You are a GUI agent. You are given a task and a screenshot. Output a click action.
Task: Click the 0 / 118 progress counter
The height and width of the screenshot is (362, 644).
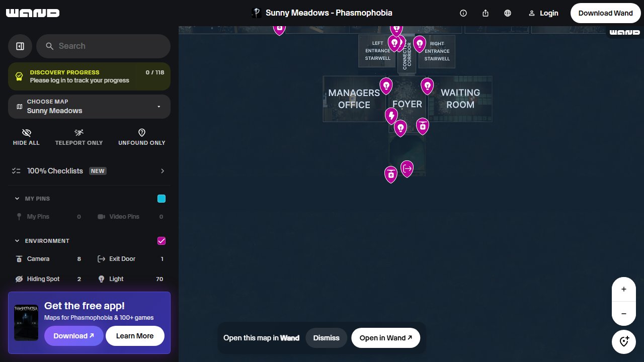click(155, 72)
